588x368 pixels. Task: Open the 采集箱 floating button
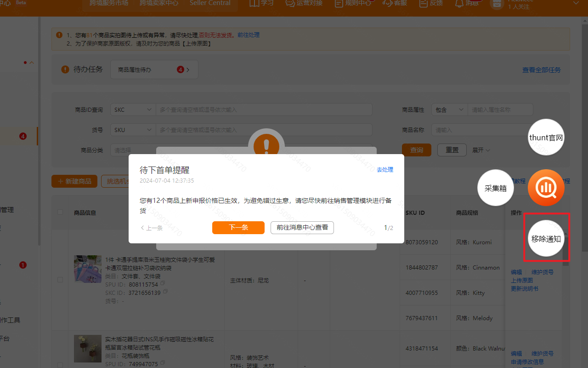496,188
